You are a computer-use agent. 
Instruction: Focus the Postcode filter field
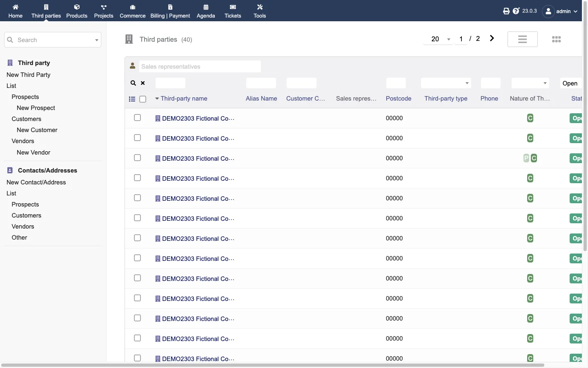point(396,83)
